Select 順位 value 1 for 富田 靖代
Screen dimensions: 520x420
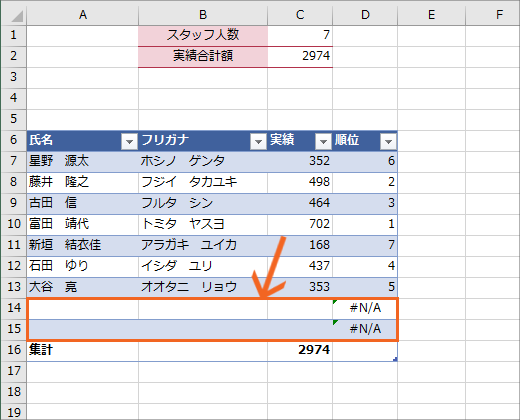[365, 224]
